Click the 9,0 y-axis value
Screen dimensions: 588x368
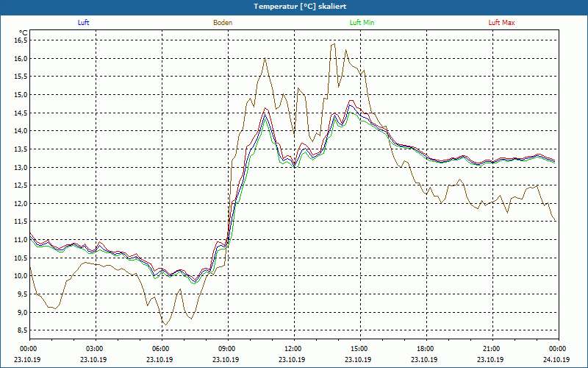click(23, 312)
